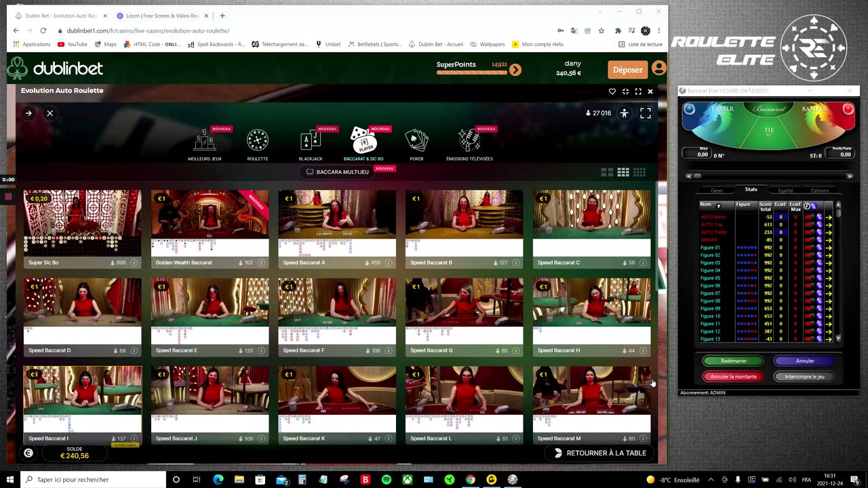
Task: Bookmark this page with the Chrome star icon
Action: click(x=601, y=30)
